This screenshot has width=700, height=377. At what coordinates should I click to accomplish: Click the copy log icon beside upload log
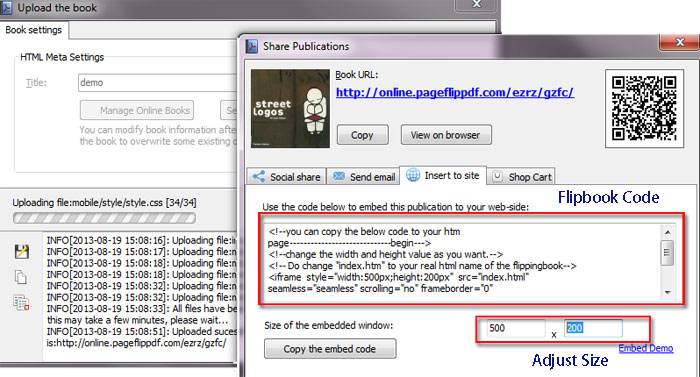pos(21,277)
